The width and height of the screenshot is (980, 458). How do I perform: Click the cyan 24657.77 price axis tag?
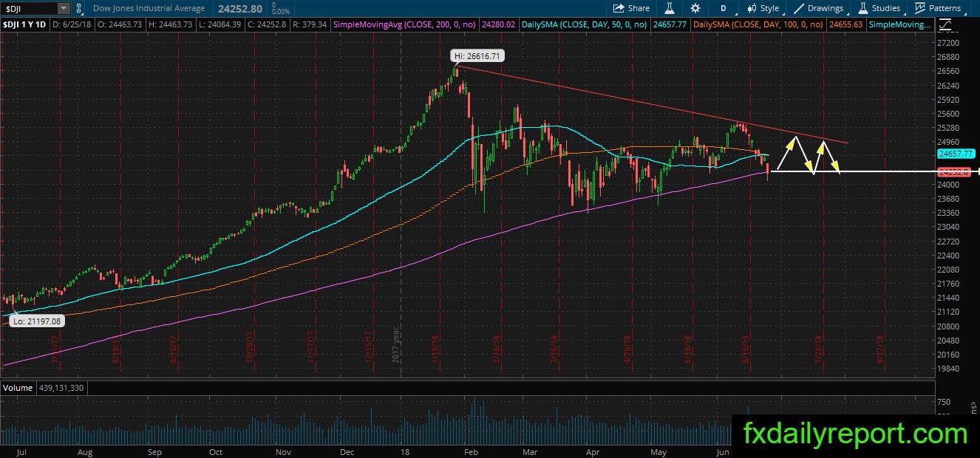(956, 154)
